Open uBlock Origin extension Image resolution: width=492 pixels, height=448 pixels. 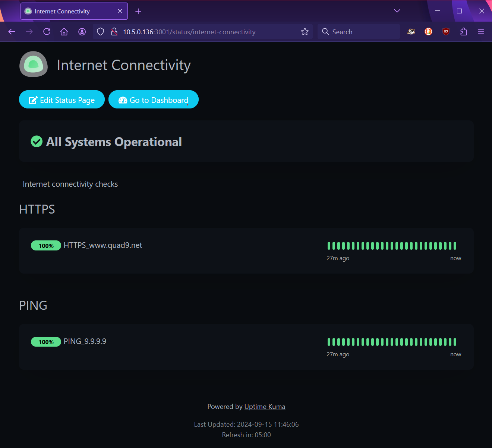pyautogui.click(x=446, y=32)
